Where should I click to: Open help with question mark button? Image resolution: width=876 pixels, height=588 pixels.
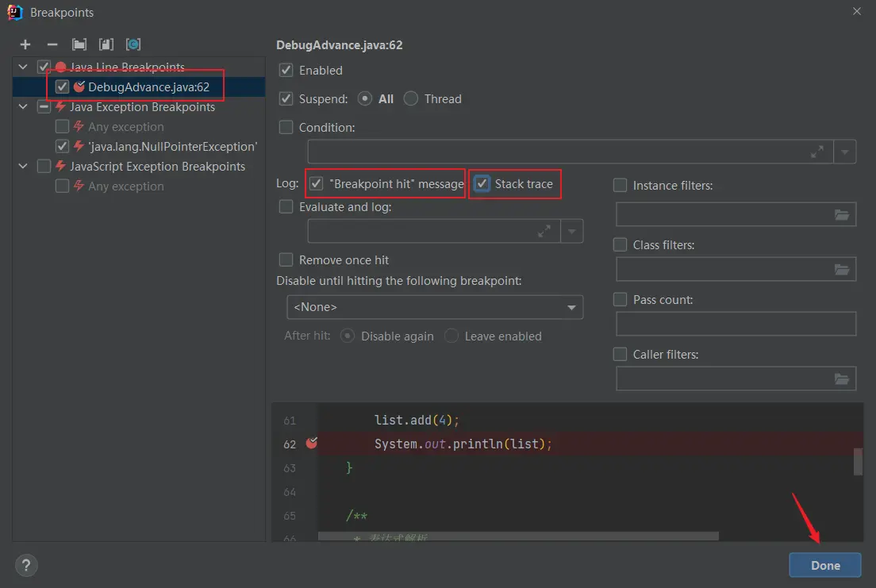pyautogui.click(x=26, y=565)
